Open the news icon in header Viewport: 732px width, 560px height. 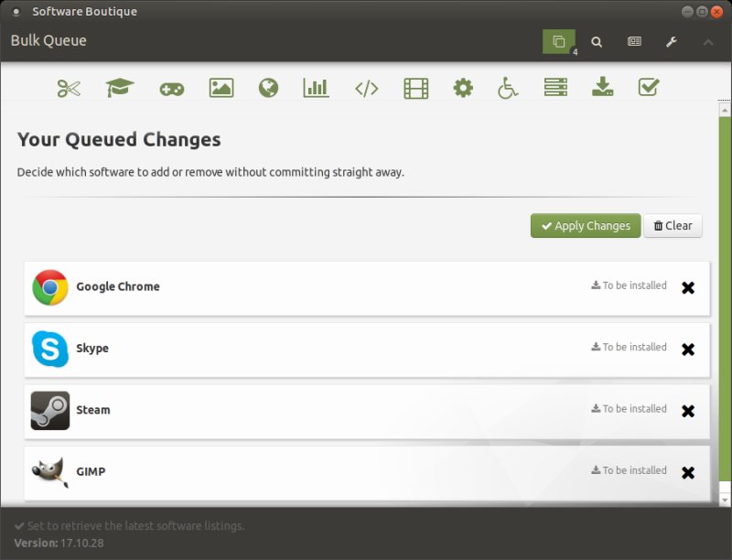pos(634,41)
